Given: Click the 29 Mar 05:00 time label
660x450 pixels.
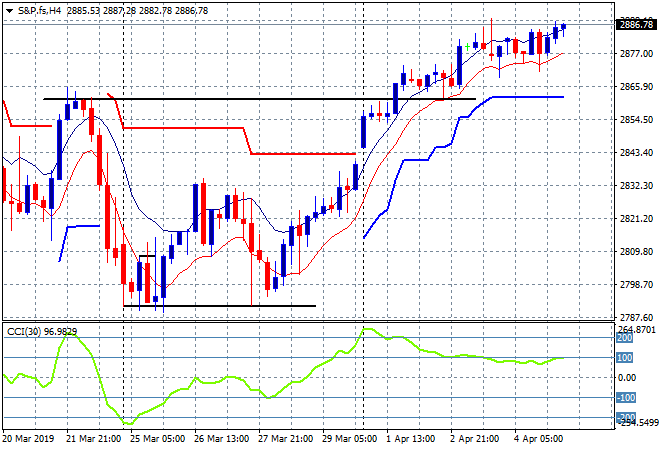Looking at the screenshot, I should pyautogui.click(x=349, y=439).
